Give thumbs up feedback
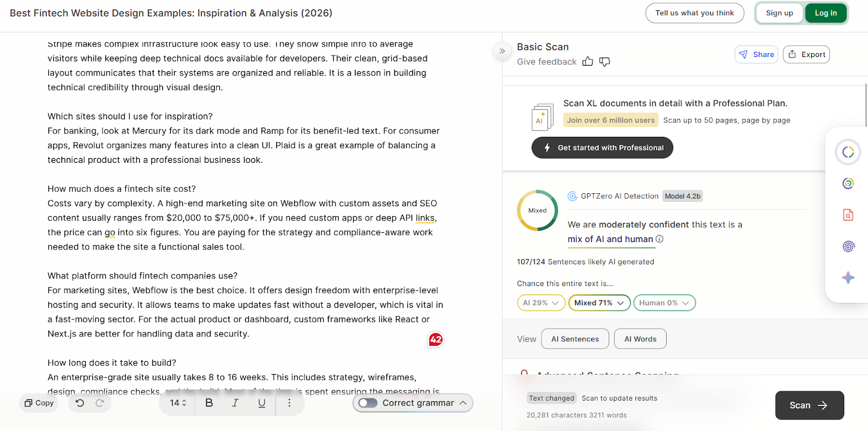Image resolution: width=868 pixels, height=431 pixels. coord(588,62)
